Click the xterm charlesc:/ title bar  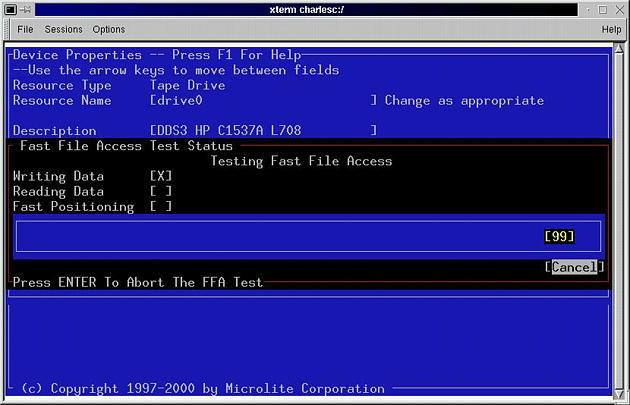click(307, 10)
